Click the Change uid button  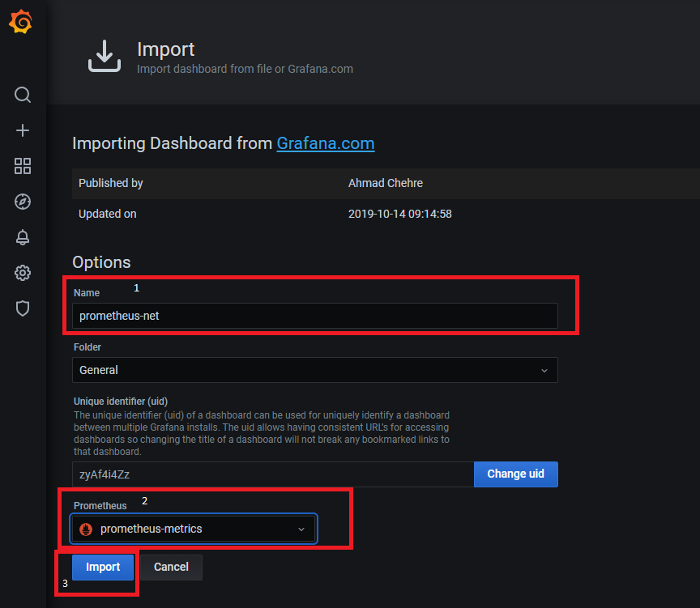click(x=515, y=474)
